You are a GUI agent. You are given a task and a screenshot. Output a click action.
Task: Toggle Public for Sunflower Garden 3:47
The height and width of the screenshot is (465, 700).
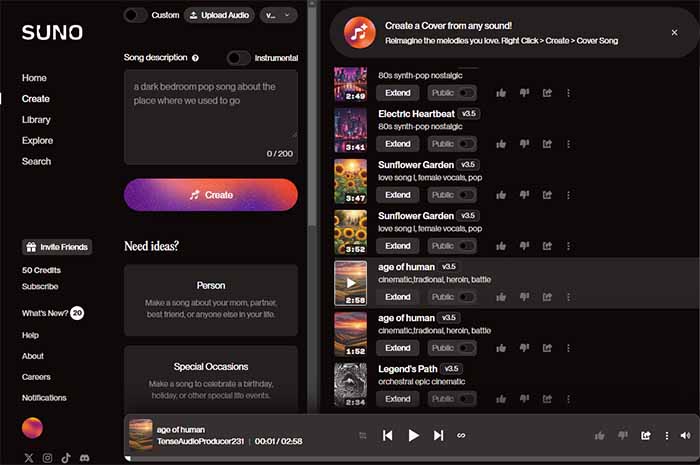(452, 195)
